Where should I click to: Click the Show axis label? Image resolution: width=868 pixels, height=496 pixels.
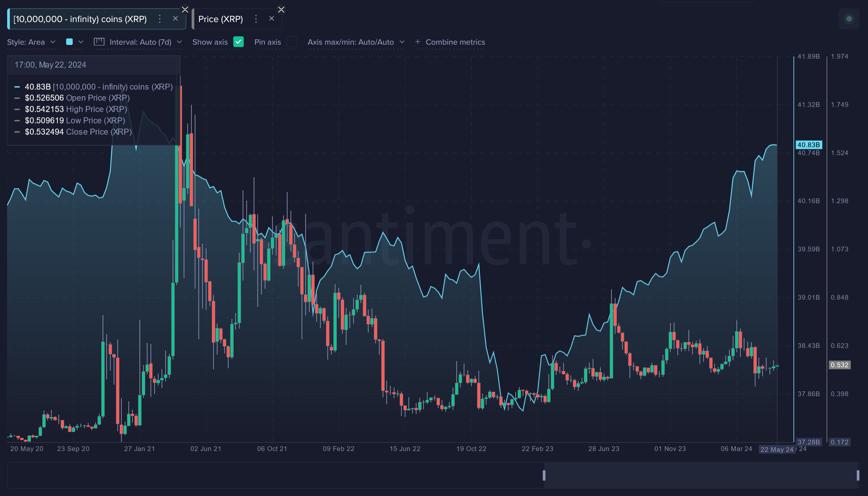210,42
